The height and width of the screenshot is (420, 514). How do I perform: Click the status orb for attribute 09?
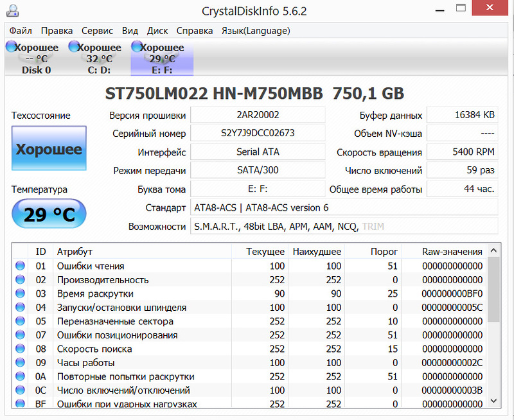coord(21,362)
